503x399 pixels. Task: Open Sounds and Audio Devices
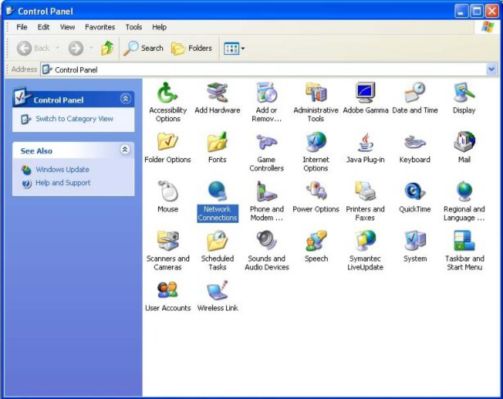point(266,250)
